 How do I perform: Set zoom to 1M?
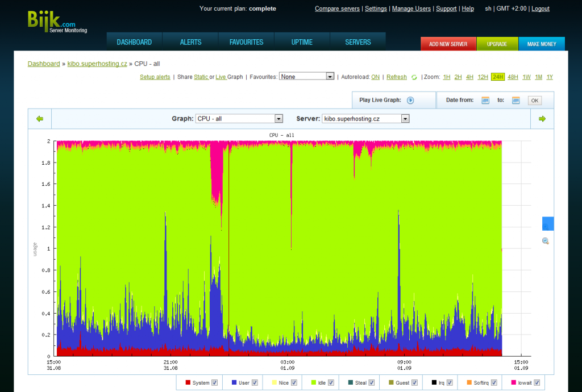[539, 77]
